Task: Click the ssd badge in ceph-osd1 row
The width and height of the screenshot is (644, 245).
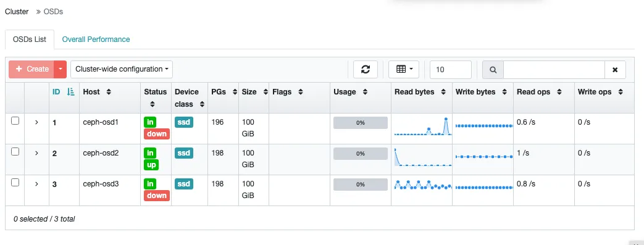Action: [183, 122]
